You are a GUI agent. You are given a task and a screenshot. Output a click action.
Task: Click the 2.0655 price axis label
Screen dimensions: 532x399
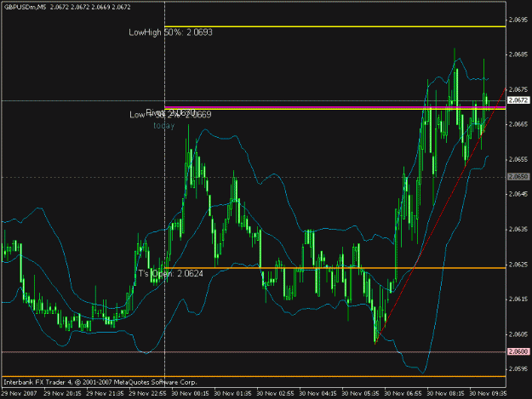tap(518, 159)
